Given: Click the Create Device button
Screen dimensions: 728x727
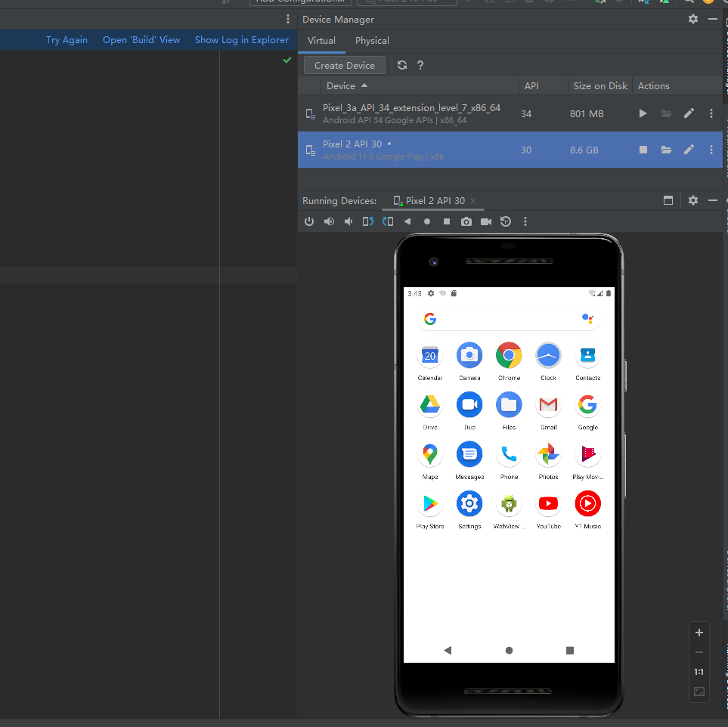Looking at the screenshot, I should click(343, 65).
